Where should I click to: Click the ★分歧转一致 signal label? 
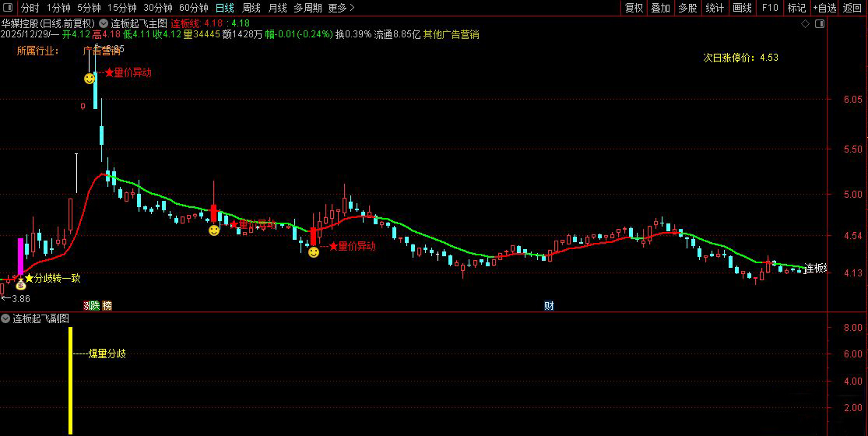click(x=53, y=278)
